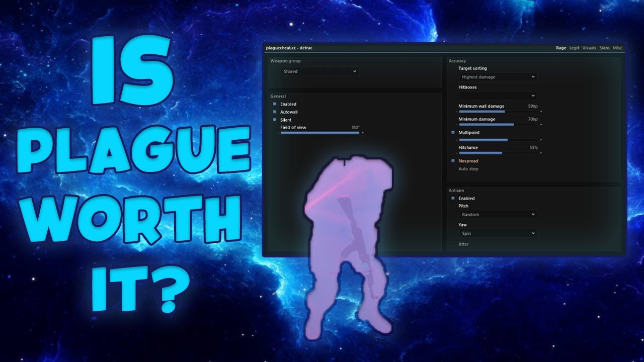Click the Weapon group section header

click(285, 61)
